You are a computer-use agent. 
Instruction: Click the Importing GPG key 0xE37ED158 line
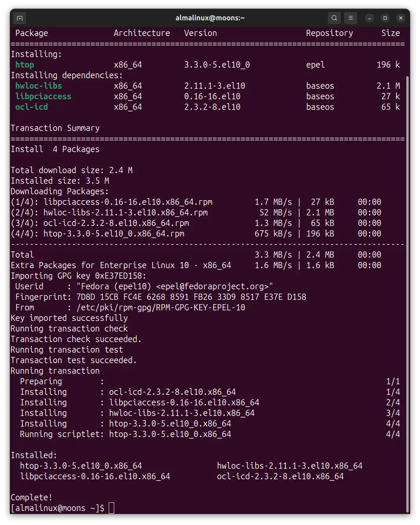click(x=79, y=276)
